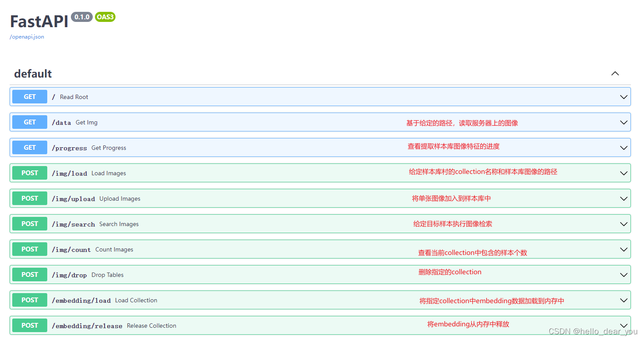644x340 pixels.
Task: Click the Release Collection summary text
Action: pos(151,326)
